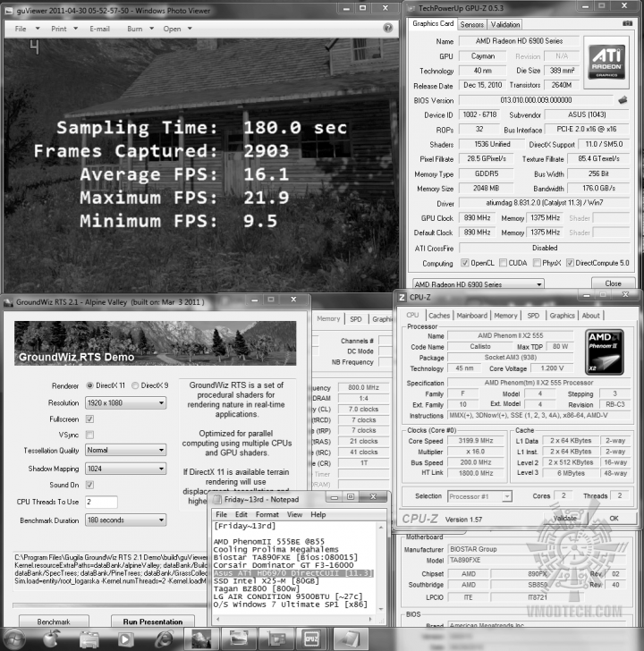
Task: Toggle the Fullscreen checkbox
Action: [89, 418]
